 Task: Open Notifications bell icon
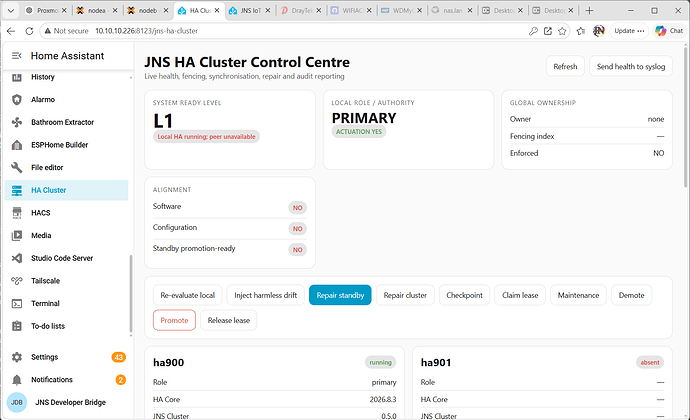click(x=17, y=379)
